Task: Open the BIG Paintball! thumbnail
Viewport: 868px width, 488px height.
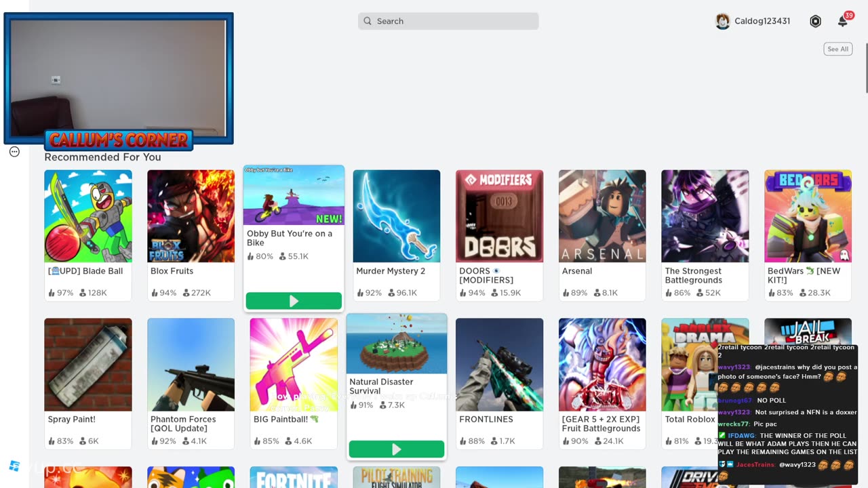Action: click(x=294, y=364)
